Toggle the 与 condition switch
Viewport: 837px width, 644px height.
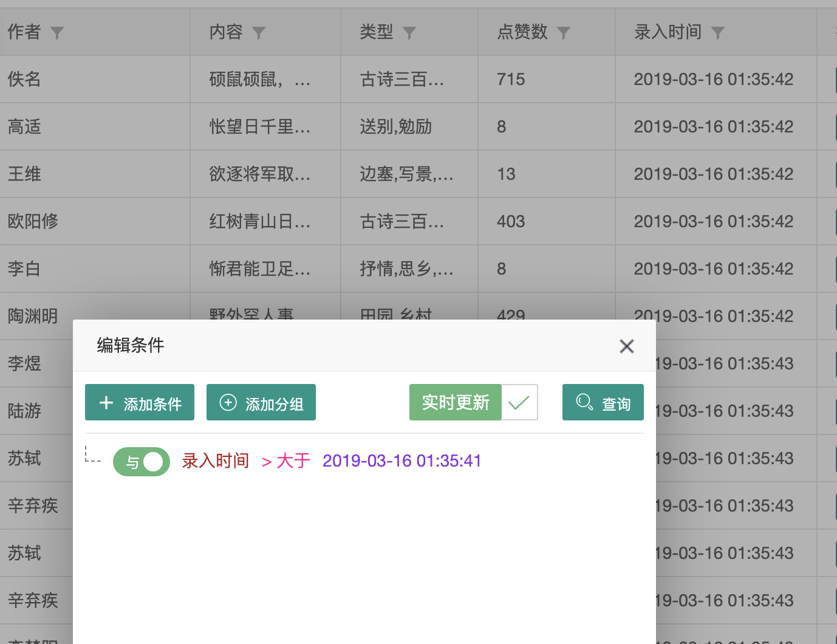(141, 462)
